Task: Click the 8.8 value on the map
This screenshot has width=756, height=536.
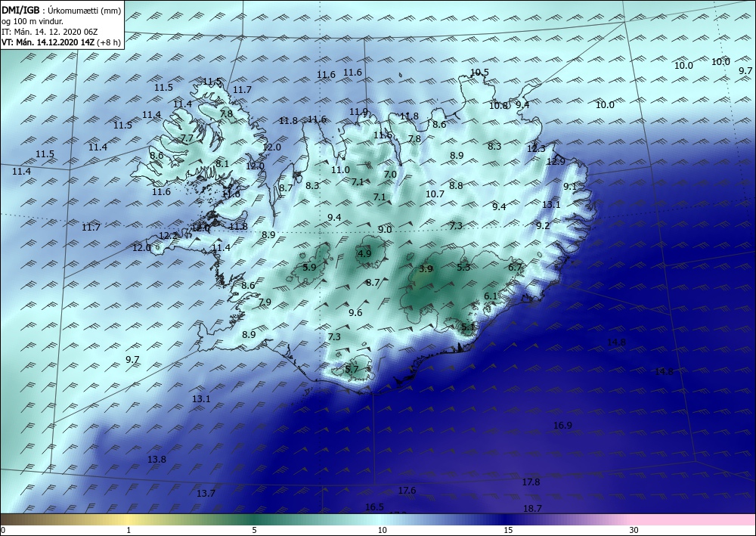Action: tap(456, 185)
